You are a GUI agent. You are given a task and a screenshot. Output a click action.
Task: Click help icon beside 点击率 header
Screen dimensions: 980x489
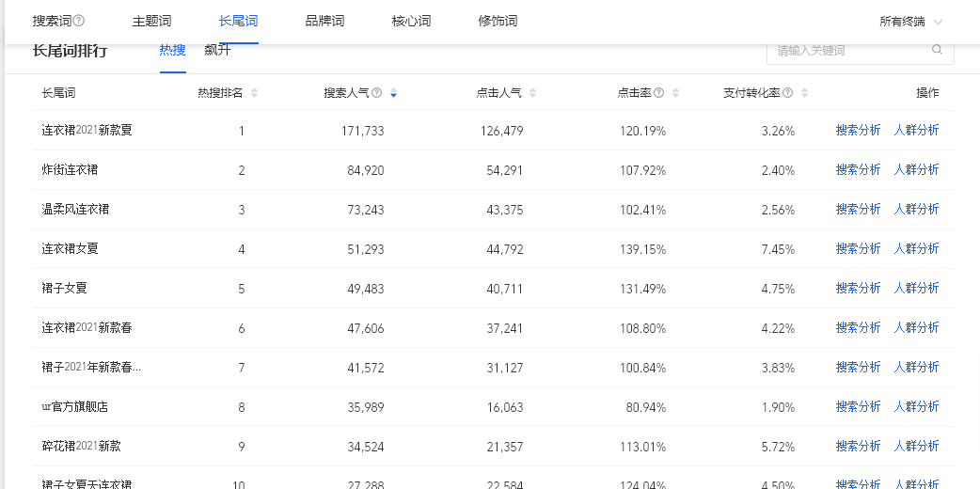click(658, 93)
